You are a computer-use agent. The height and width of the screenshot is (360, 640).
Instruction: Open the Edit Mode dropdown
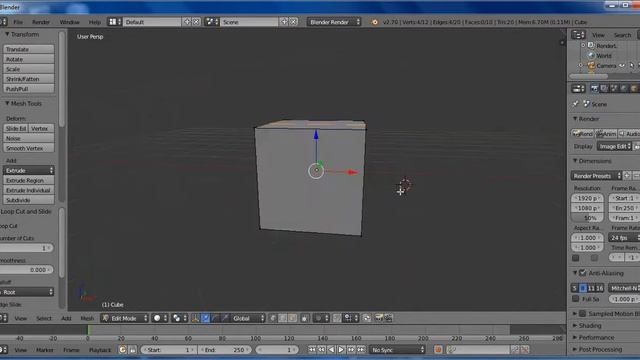[124, 318]
